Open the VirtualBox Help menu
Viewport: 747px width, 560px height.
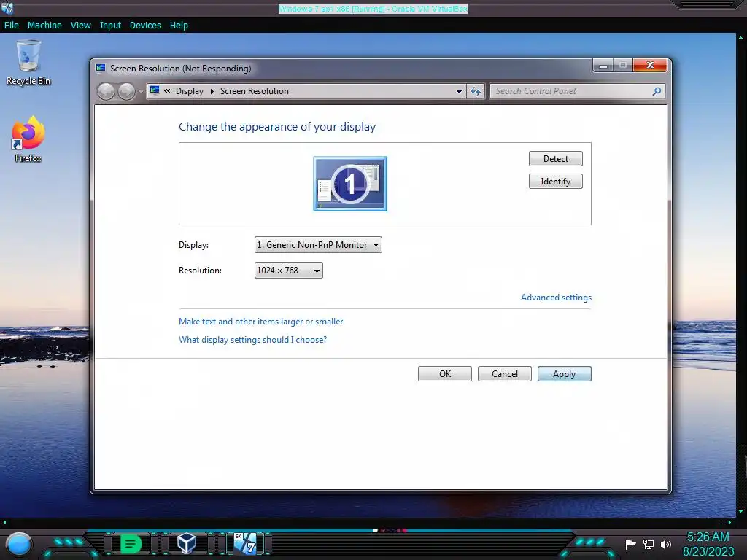coord(179,26)
